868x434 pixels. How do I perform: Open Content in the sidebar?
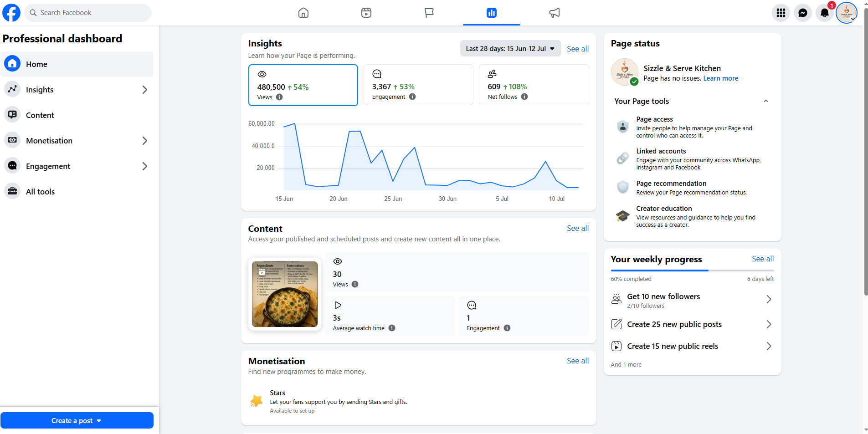[77, 115]
